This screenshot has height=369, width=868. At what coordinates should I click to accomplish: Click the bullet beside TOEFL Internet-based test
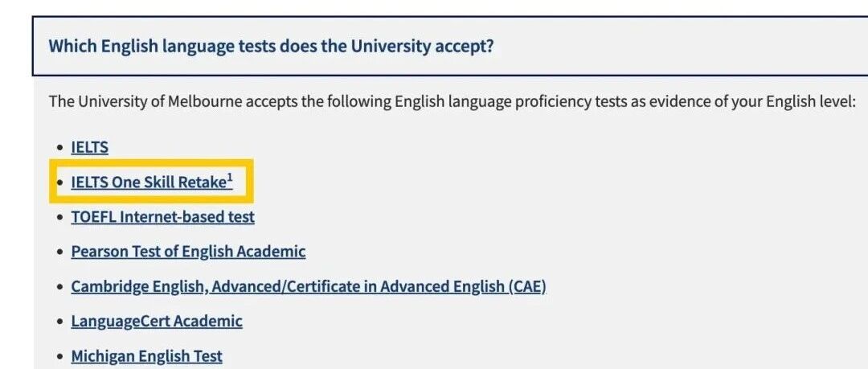pyautogui.click(x=59, y=218)
